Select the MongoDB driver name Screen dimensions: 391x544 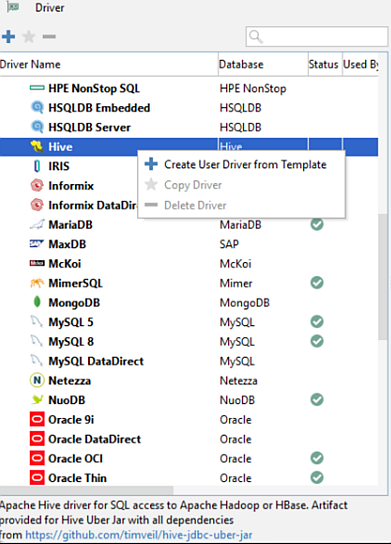point(74,303)
